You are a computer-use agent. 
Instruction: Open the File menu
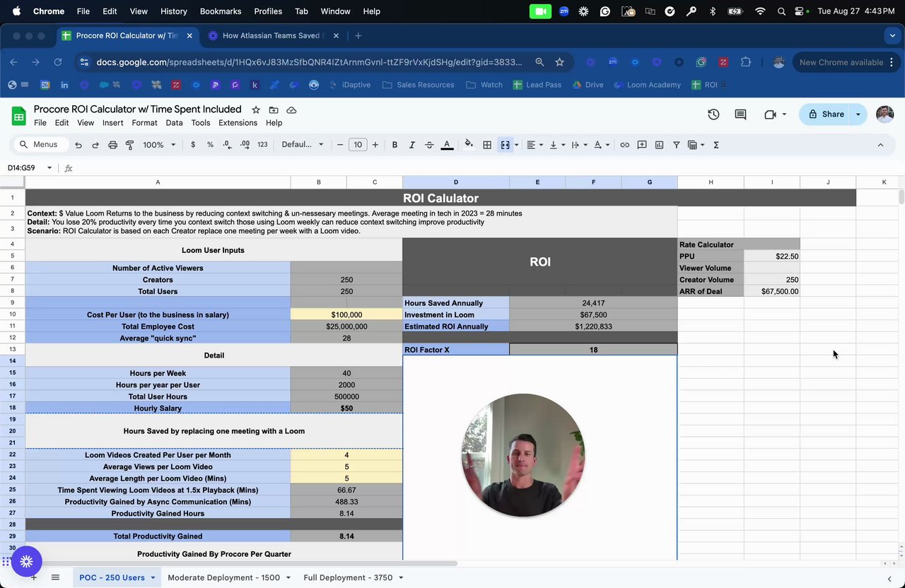[x=40, y=123]
